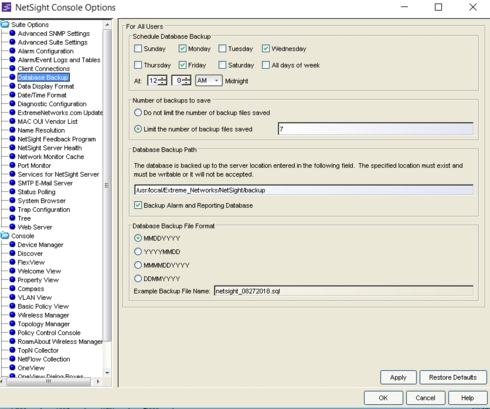The width and height of the screenshot is (490, 409).
Task: Click the Console folder icon
Action: (x=5, y=236)
